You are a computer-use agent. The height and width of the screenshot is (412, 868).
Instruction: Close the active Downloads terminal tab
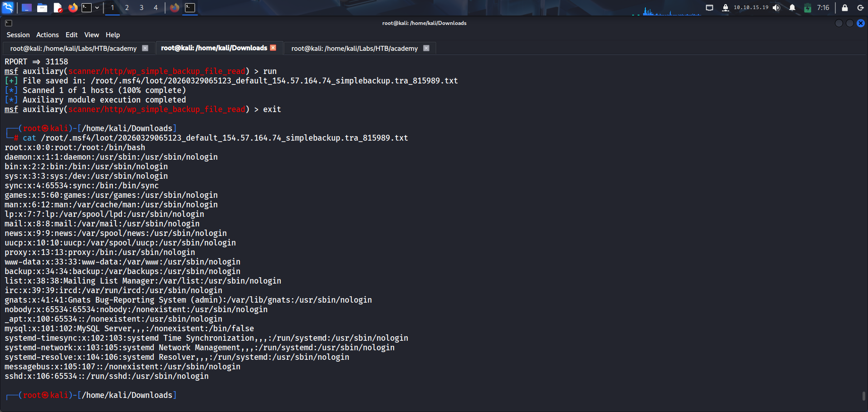(273, 48)
